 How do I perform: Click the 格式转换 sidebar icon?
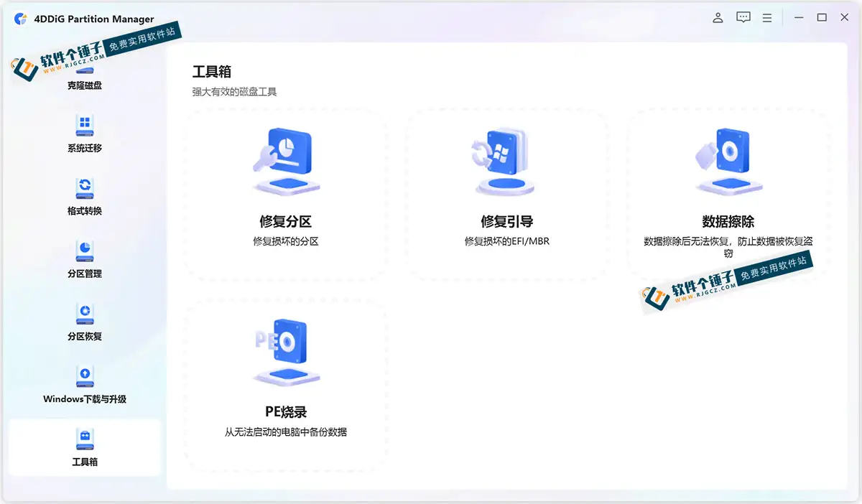[85, 188]
